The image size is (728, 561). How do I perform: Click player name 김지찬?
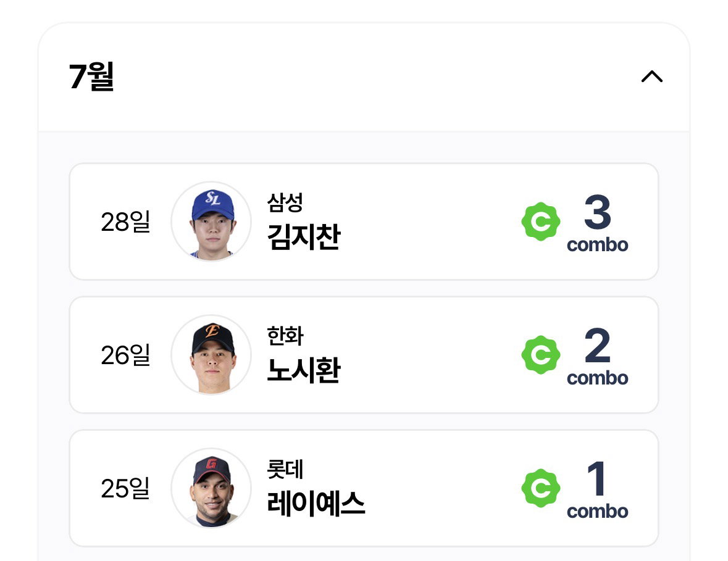[304, 237]
